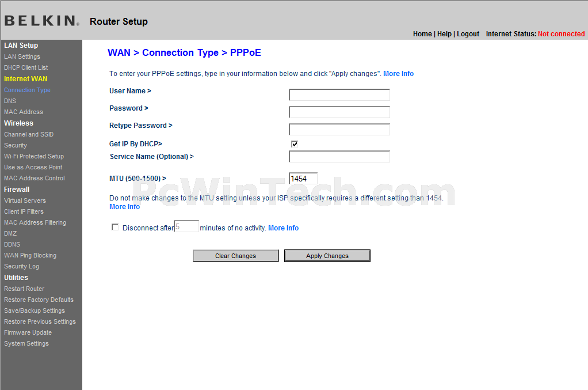Open Save/Backup Settings page

[x=35, y=311]
